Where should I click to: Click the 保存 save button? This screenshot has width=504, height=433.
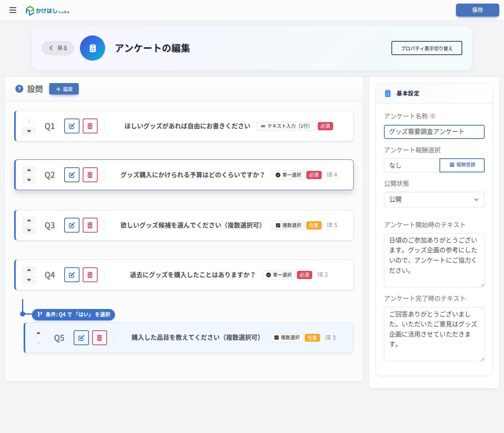[x=477, y=10]
